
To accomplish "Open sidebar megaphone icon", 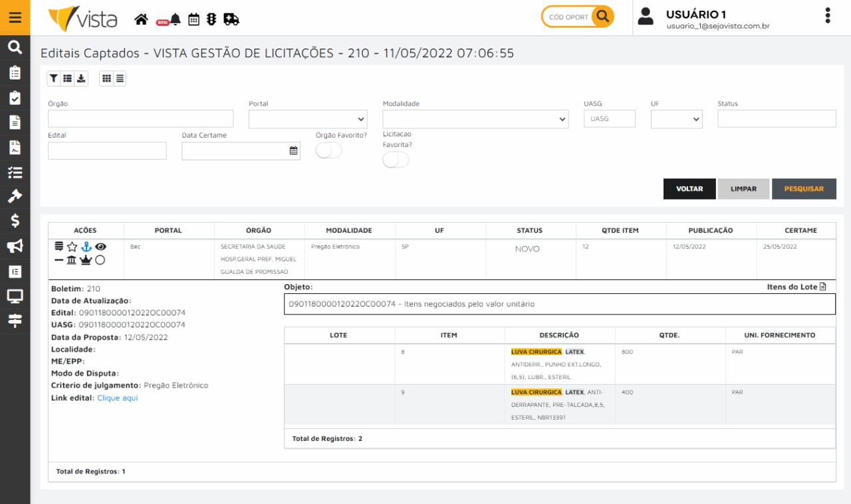I will click(x=15, y=246).
